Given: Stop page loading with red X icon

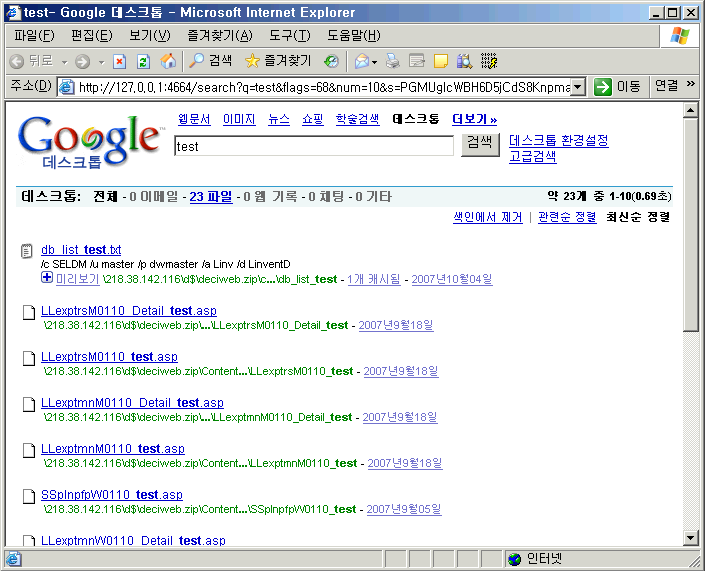Looking at the screenshot, I should [119, 61].
